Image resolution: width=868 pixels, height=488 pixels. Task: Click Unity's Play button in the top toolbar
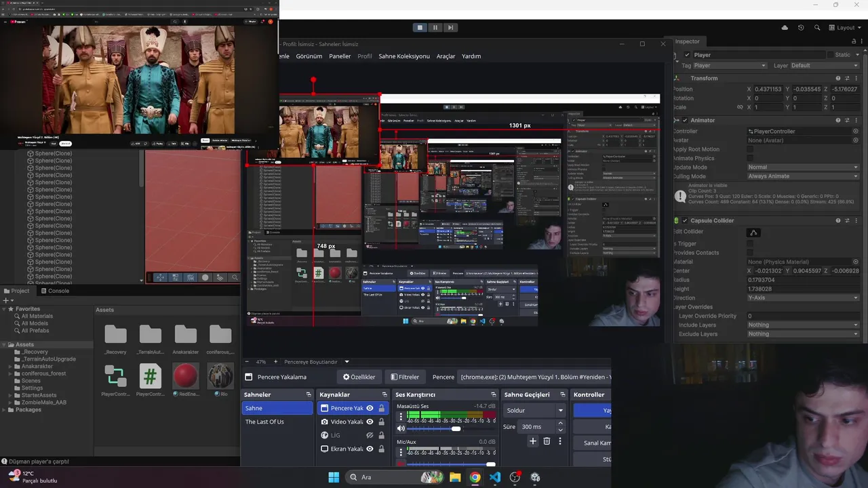pos(420,28)
